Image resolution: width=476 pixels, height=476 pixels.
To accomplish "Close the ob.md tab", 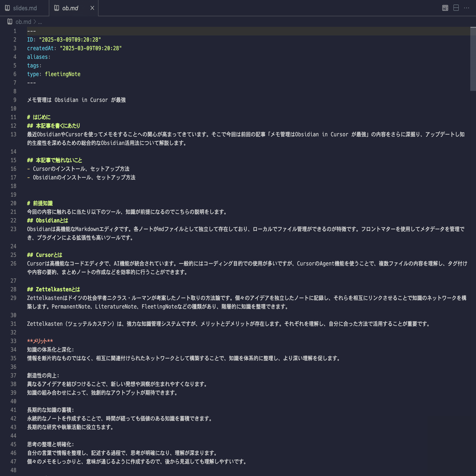I will (92, 8).
